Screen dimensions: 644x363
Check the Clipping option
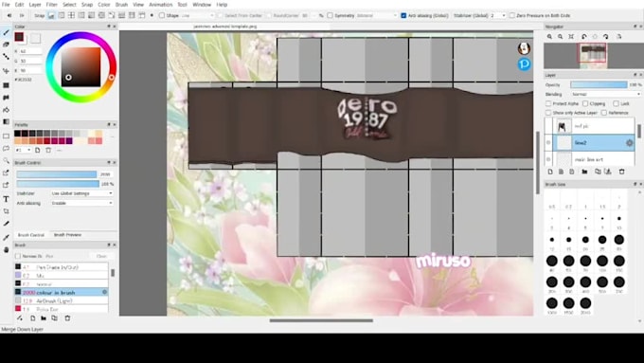click(x=585, y=103)
